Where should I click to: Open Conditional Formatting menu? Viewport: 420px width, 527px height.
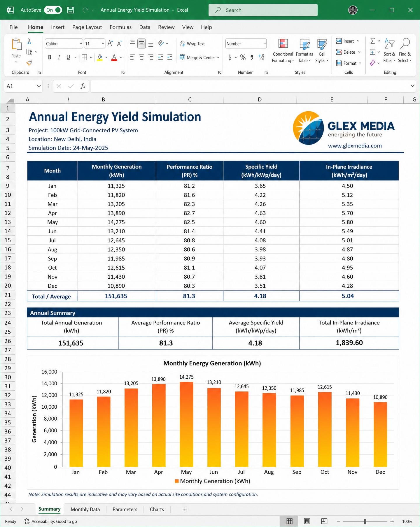point(283,50)
